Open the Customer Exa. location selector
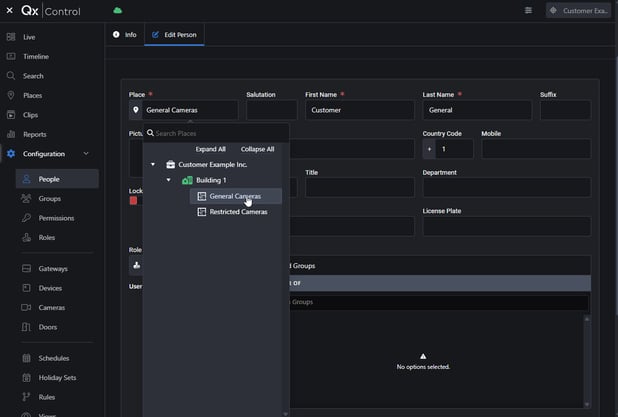This screenshot has width=618, height=417. click(x=578, y=11)
